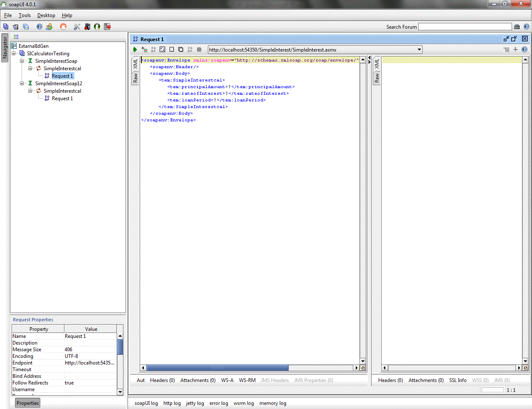Select the ExtarnalIdGen project
The image size is (532, 409).
34,46
